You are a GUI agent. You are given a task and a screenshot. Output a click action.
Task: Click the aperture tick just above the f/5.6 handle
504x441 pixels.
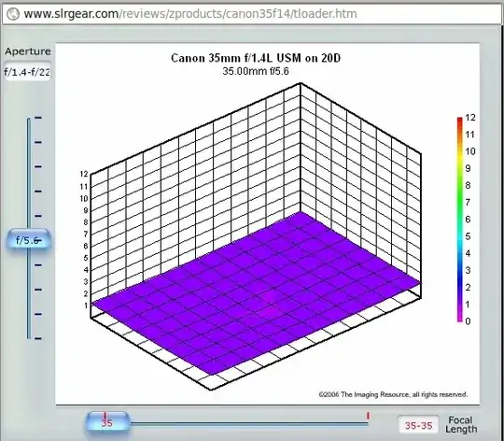(38, 216)
